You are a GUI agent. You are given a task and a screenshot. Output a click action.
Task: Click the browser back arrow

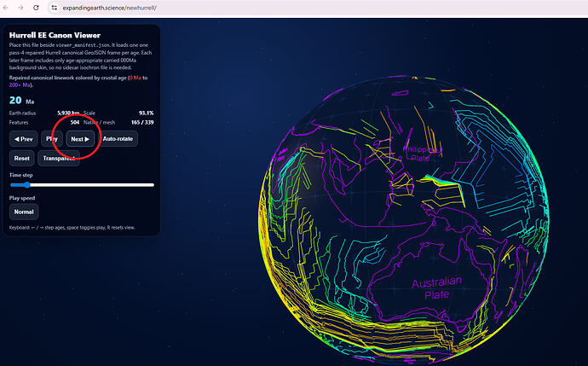(6, 8)
